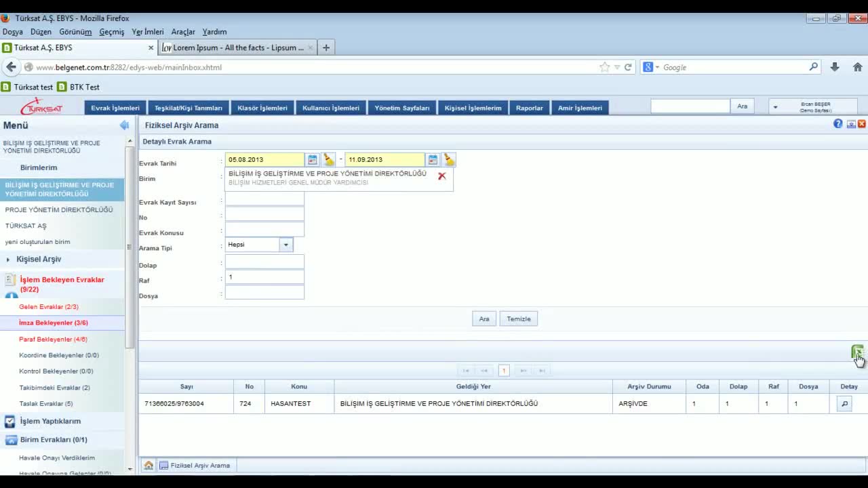Clear start date with broom icon
Image resolution: width=868 pixels, height=488 pixels.
328,160
